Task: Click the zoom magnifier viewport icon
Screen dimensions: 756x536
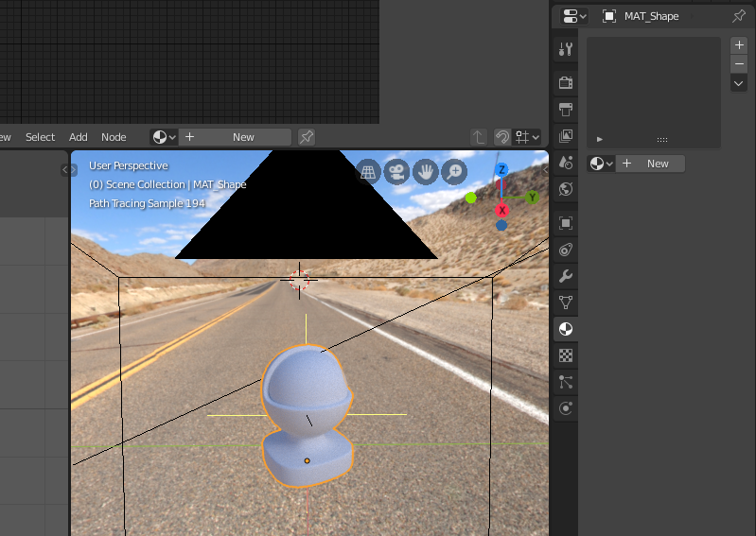Action: tap(455, 171)
